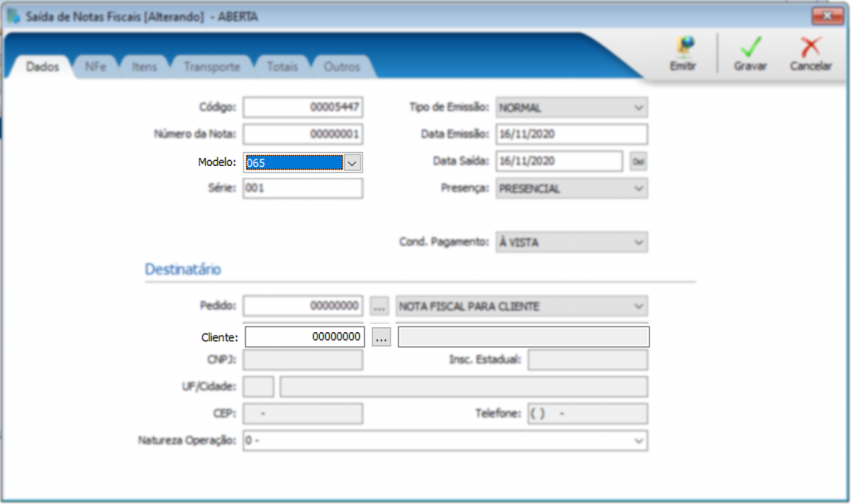Select the Totais tab
This screenshot has width=851, height=504.
pyautogui.click(x=282, y=67)
